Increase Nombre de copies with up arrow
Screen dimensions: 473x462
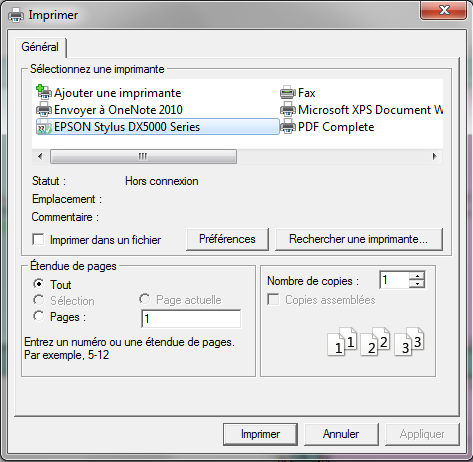417,276
